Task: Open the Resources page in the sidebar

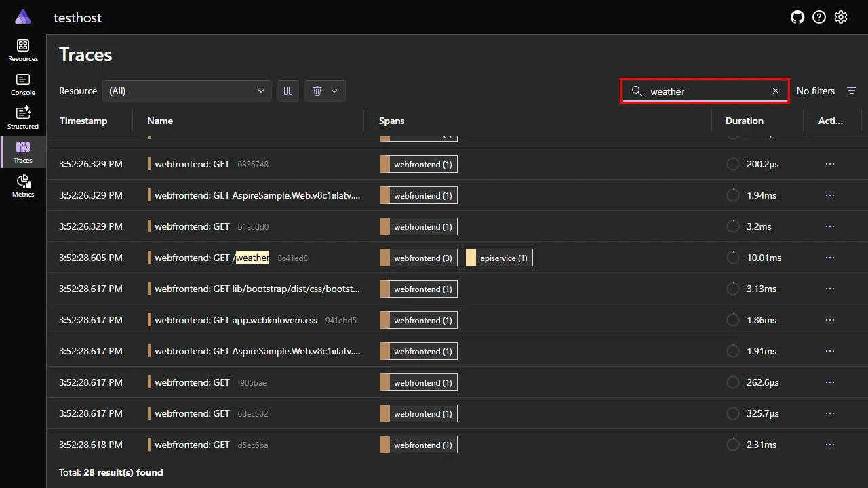Action: pyautogui.click(x=22, y=49)
